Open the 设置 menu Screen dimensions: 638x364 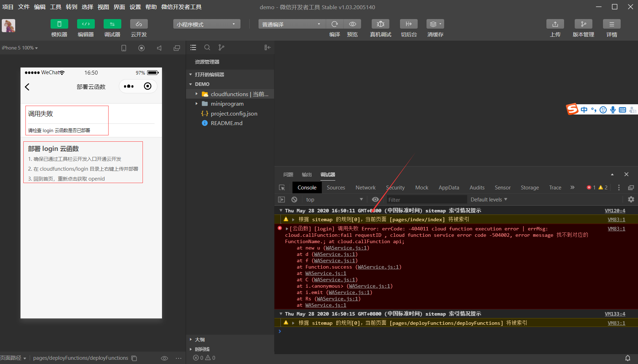click(x=135, y=7)
